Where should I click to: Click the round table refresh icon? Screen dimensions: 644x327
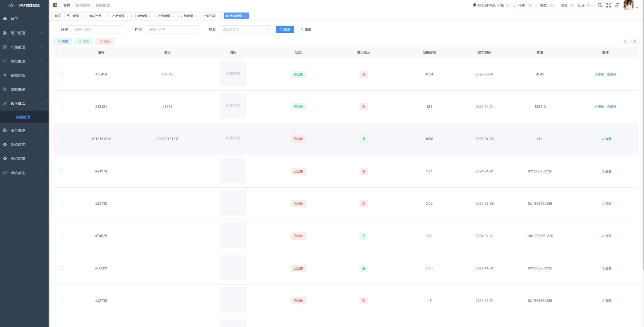click(634, 42)
